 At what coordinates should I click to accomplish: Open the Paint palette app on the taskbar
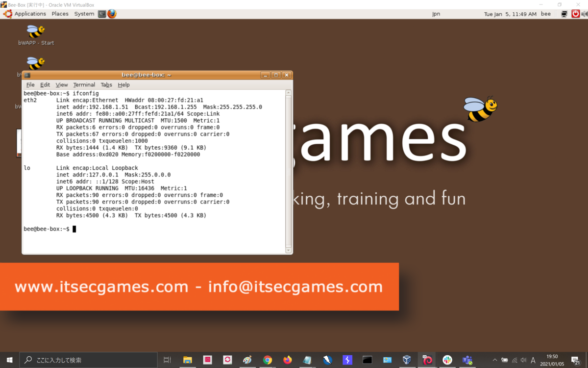[247, 360]
